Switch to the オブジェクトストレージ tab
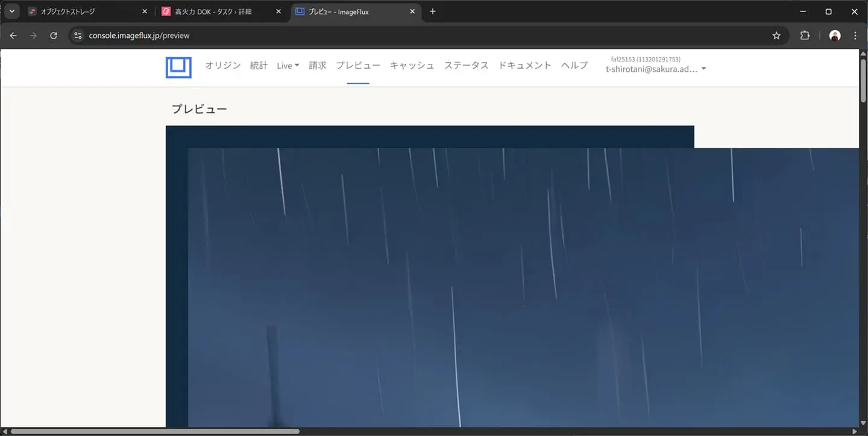The width and height of the screenshot is (868, 436). coord(84,11)
